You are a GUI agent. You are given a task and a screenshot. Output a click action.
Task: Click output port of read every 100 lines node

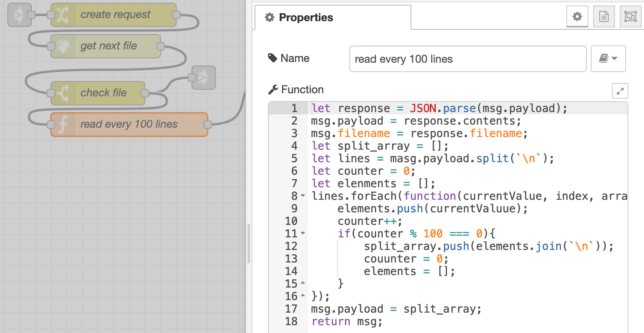click(x=208, y=125)
